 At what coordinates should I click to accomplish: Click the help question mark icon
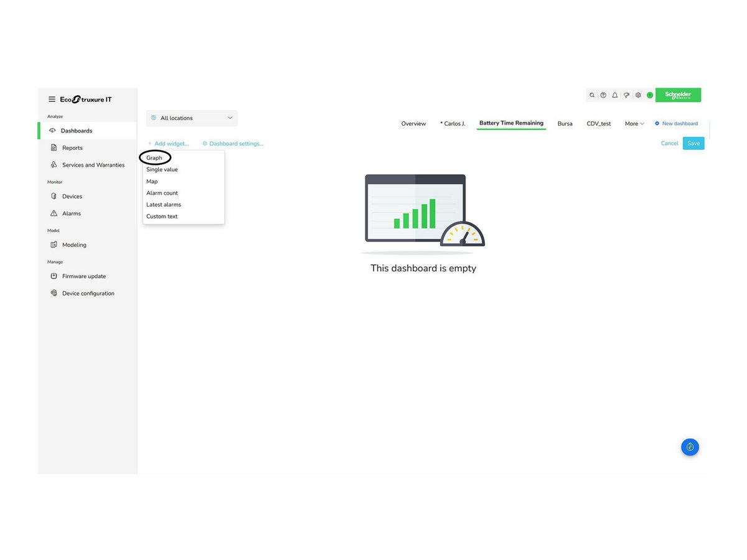pos(603,95)
